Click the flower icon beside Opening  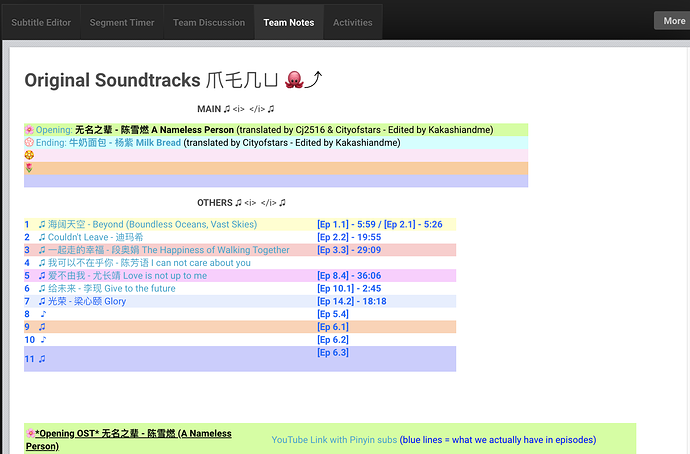tap(29, 130)
